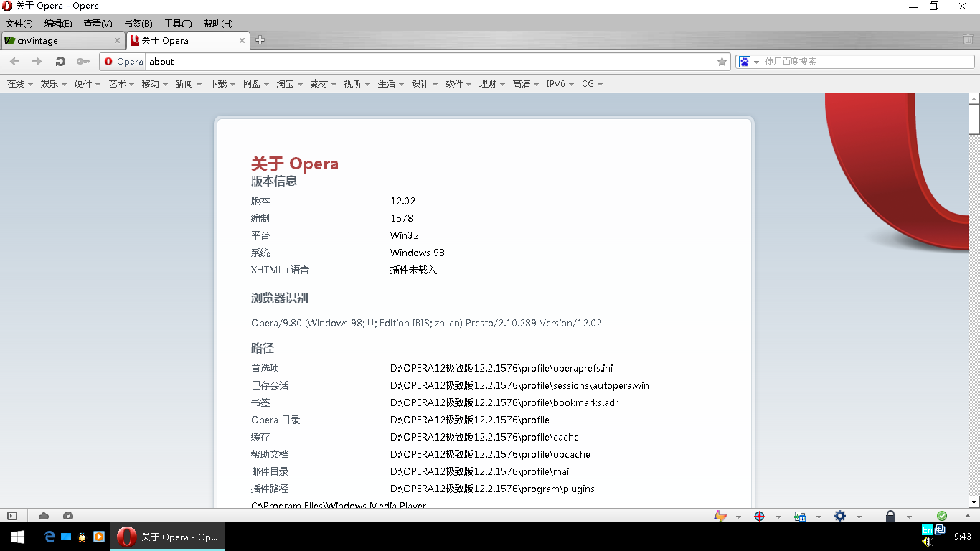Expand the 艺术 bookmark folder
This screenshot has width=980, height=551.
coord(121,84)
